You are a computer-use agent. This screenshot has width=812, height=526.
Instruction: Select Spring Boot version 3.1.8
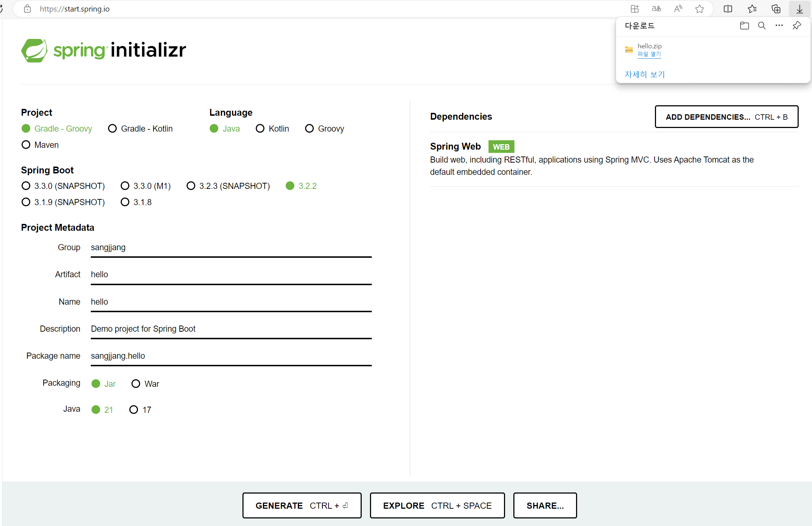coord(125,202)
